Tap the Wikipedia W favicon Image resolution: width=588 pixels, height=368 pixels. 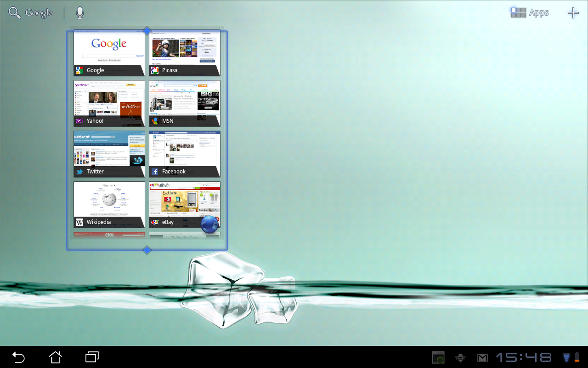click(x=79, y=222)
